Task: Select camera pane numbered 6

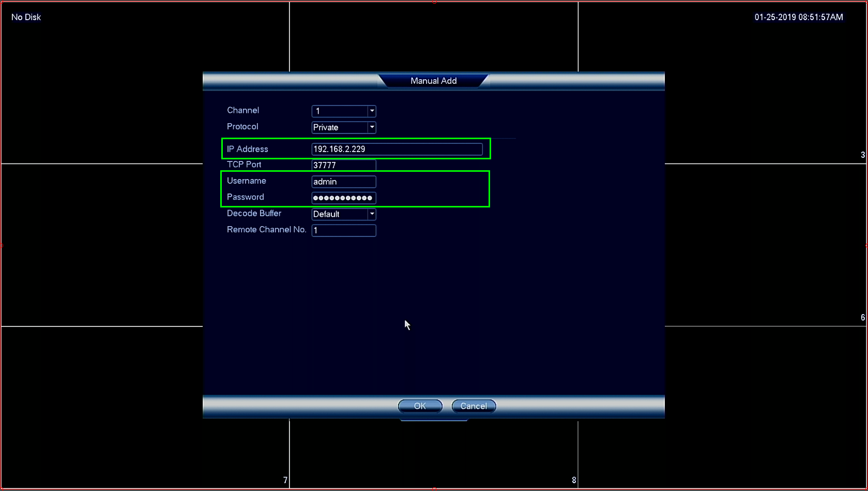Action: [765, 245]
